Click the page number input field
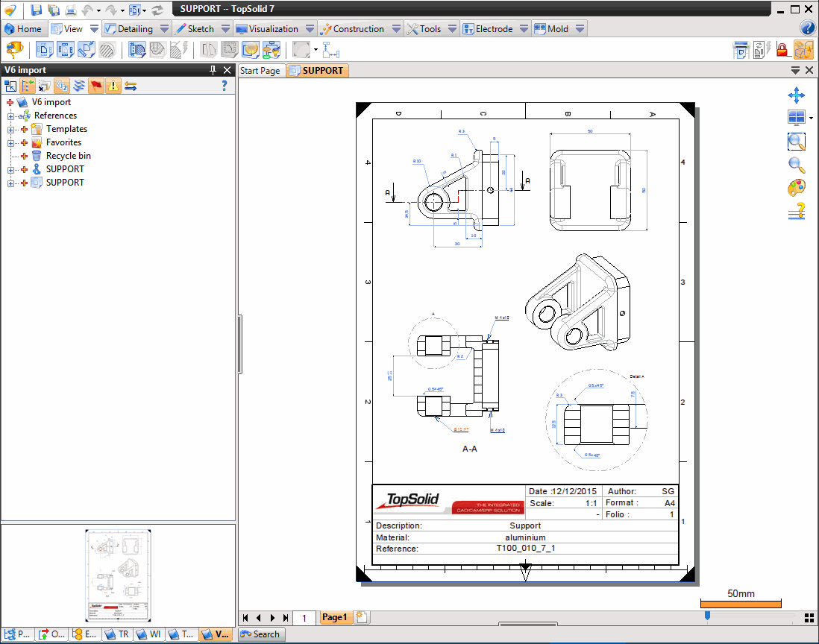Image resolution: width=819 pixels, height=644 pixels. (x=304, y=618)
